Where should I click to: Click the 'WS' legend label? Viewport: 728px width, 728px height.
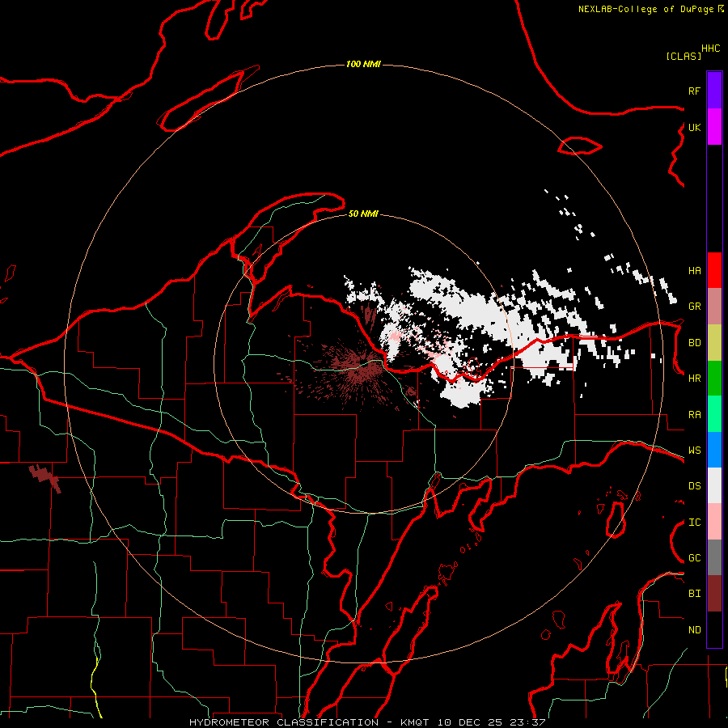[x=694, y=451]
